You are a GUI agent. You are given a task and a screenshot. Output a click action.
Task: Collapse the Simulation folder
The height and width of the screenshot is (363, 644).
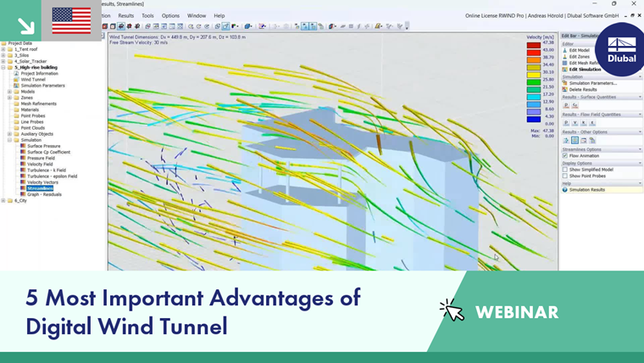tap(9, 140)
